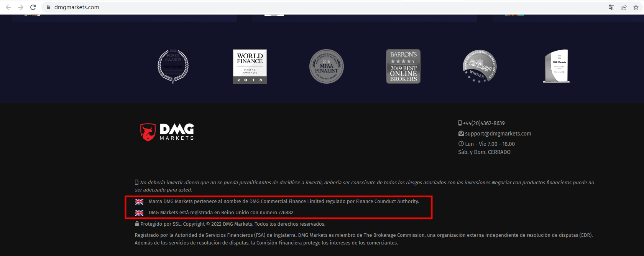Screen dimensions: 644x256
Task: Click UK flag beside 'registrada en Reino Unido' line
Action: [x=139, y=213]
